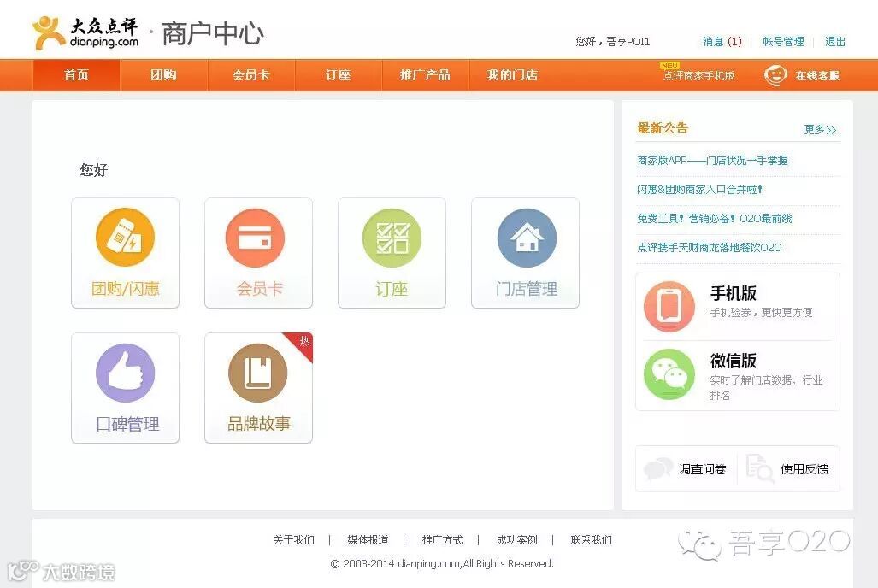Select the 会员卡 navigation tab
This screenshot has height=588, width=878.
[x=250, y=75]
